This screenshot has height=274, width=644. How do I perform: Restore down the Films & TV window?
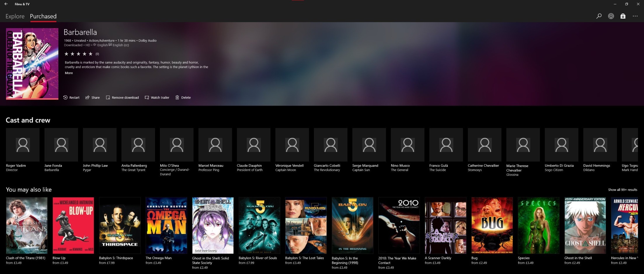(x=626, y=4)
